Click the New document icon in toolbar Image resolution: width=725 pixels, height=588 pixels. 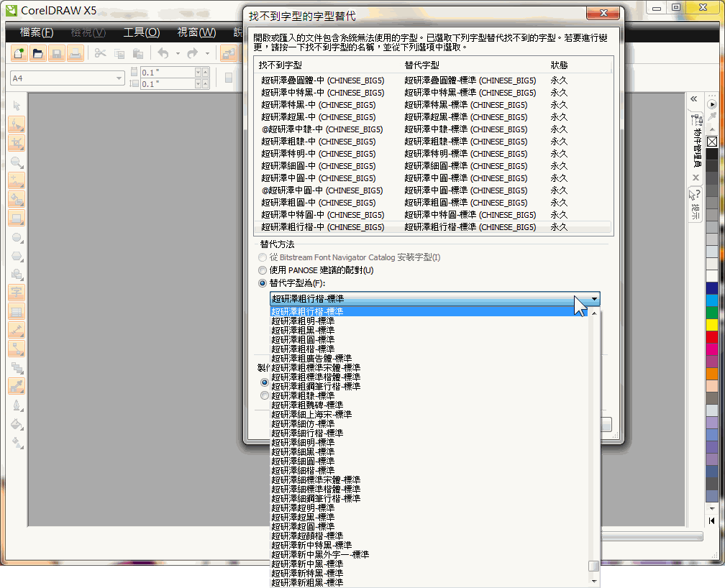[x=18, y=53]
